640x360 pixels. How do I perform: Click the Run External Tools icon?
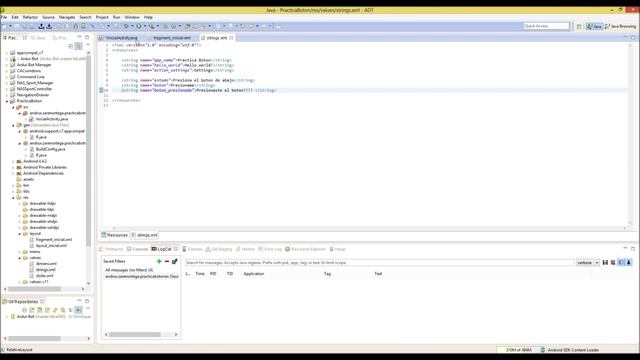(151, 26)
